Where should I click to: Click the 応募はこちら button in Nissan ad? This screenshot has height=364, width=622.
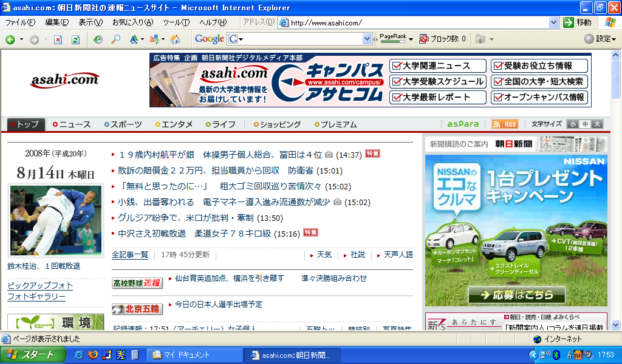point(516,295)
